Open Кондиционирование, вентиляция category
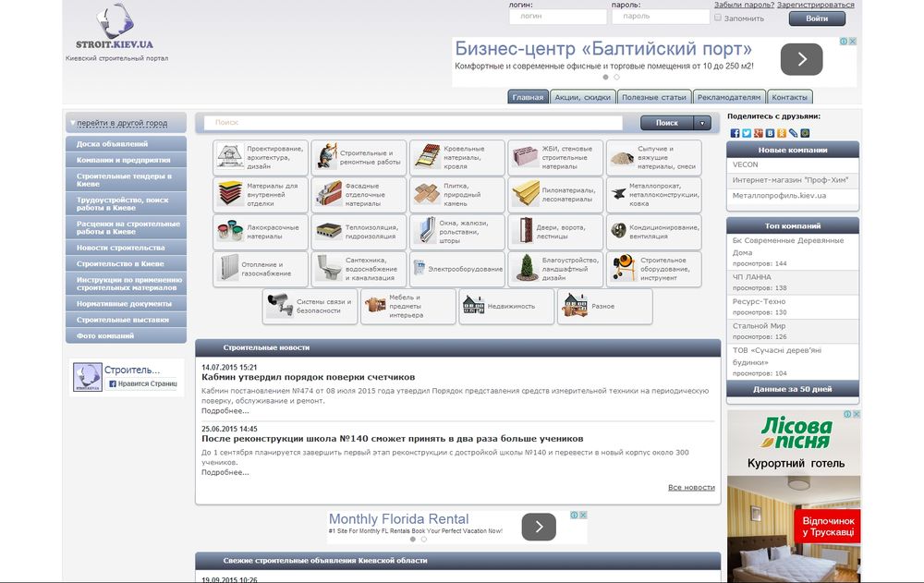 pyautogui.click(x=654, y=232)
